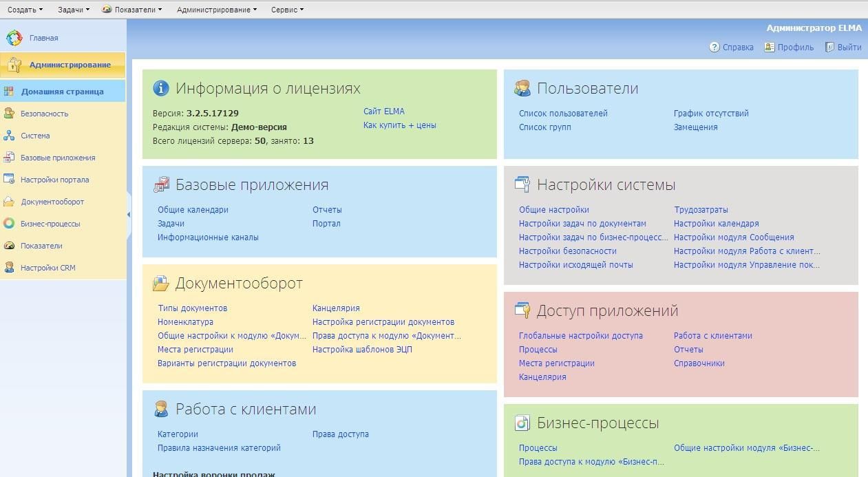Expand the Администрирование top menu
Screen dimensions: 868x477
(216, 10)
